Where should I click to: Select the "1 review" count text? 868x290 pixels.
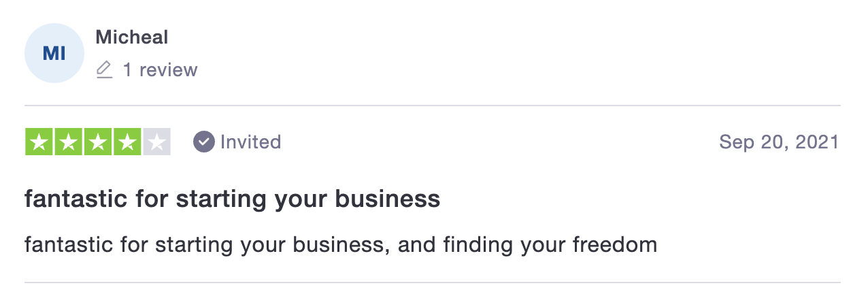(160, 69)
